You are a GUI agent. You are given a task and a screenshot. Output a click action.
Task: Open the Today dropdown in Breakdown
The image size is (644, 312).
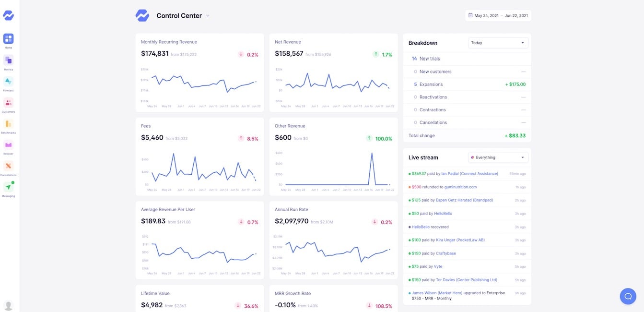[498, 42]
